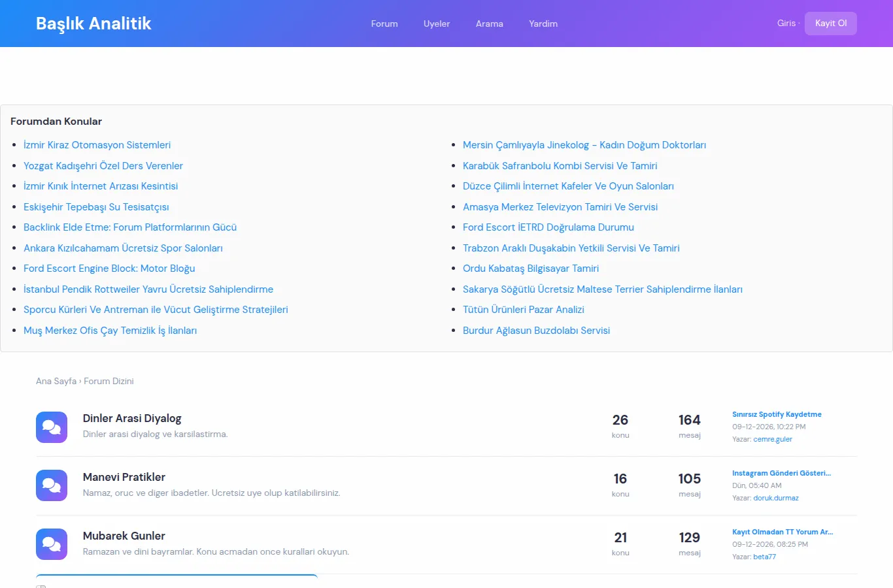Open the Ford Escort Engine Block topic
Image resolution: width=893 pixels, height=588 pixels.
(109, 269)
